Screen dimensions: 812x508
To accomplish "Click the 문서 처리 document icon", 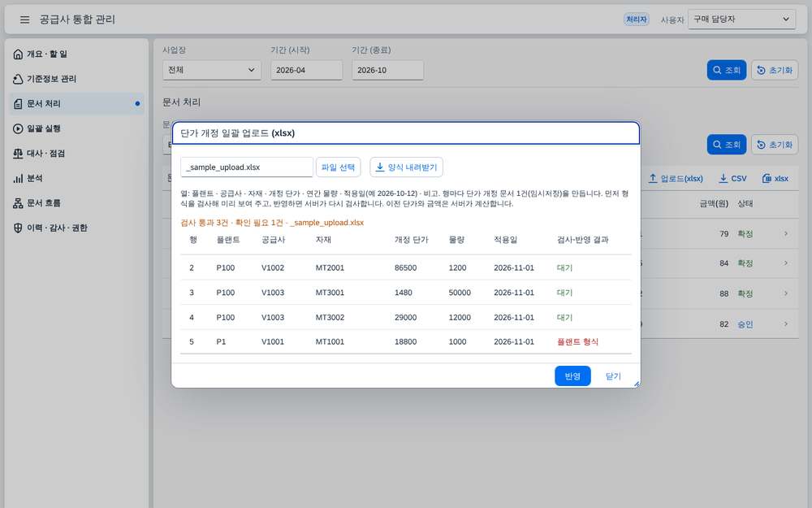I will click(18, 104).
